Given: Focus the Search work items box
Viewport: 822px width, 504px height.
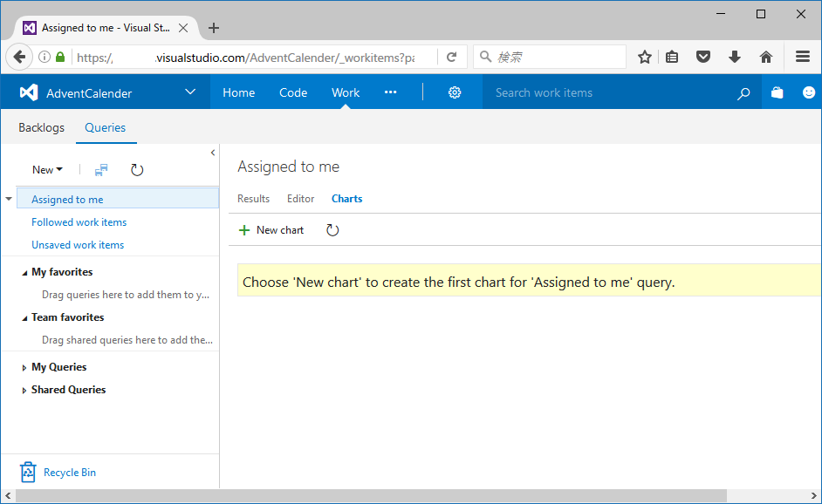Looking at the screenshot, I should [x=608, y=92].
